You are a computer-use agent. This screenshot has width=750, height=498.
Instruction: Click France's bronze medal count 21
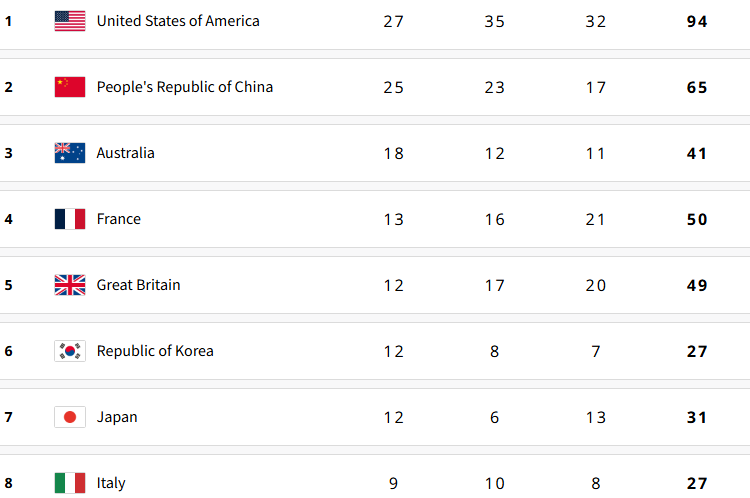pos(596,219)
